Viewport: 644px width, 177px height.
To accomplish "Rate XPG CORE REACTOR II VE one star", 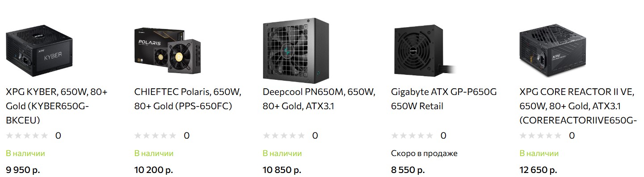I will click(x=523, y=136).
